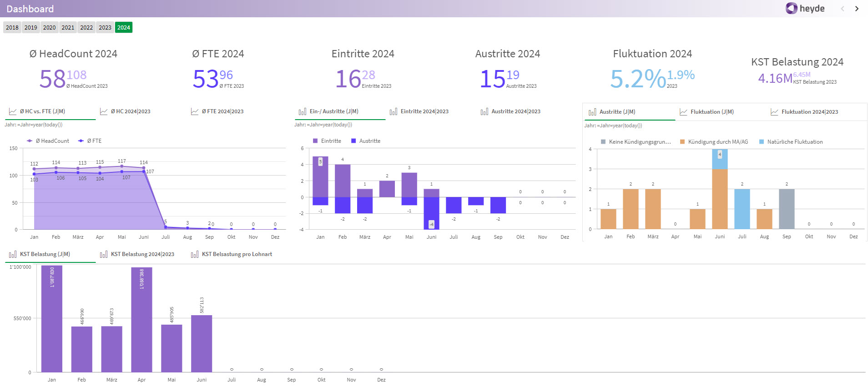Open the Fluktuation 2024|2023 tab
Image resolution: width=868 pixels, height=387 pixels.
click(809, 112)
